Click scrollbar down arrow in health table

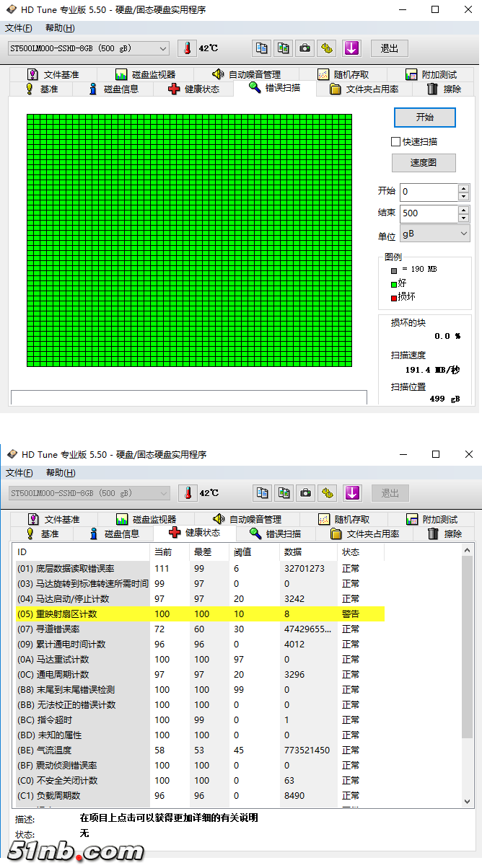coord(468,802)
